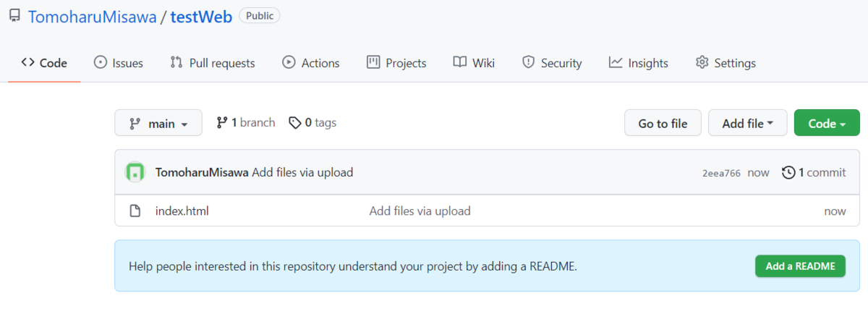View the 1 branch link
This screenshot has width=868, height=319.
click(246, 123)
